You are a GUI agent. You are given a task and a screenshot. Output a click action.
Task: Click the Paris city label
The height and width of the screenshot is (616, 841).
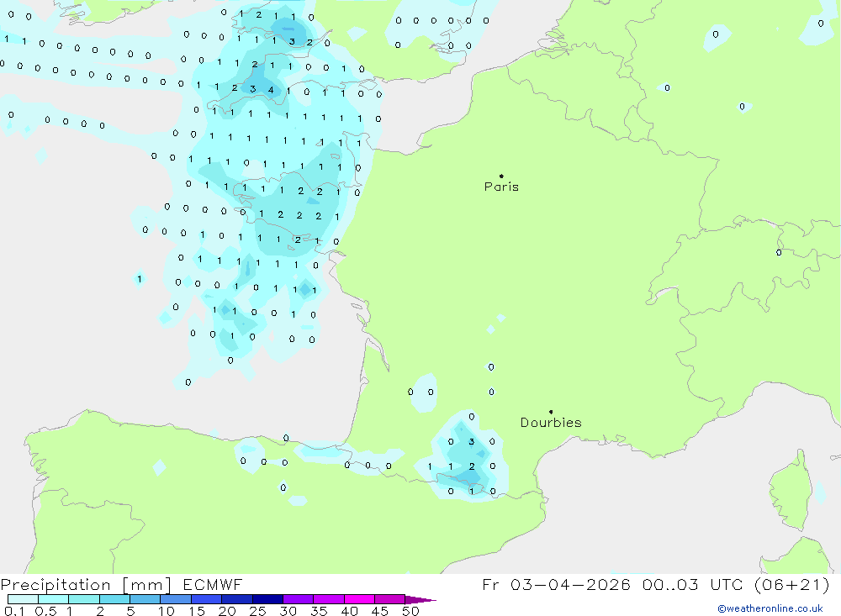[x=501, y=187]
